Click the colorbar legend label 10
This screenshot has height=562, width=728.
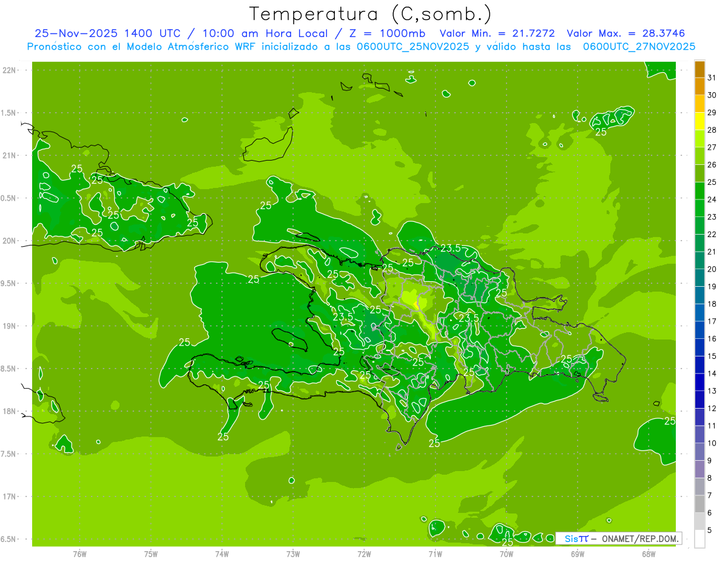[712, 443]
